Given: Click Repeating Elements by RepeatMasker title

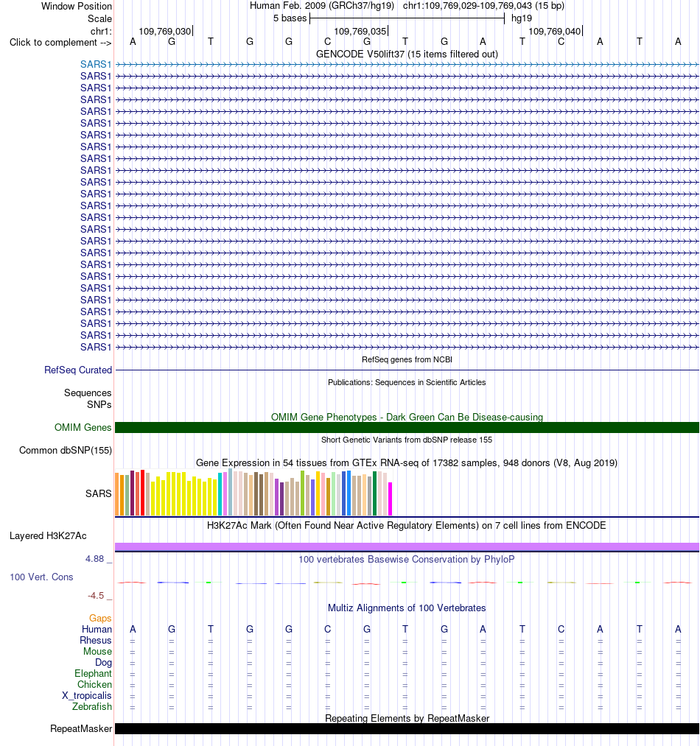Looking at the screenshot, I should click(407, 719).
